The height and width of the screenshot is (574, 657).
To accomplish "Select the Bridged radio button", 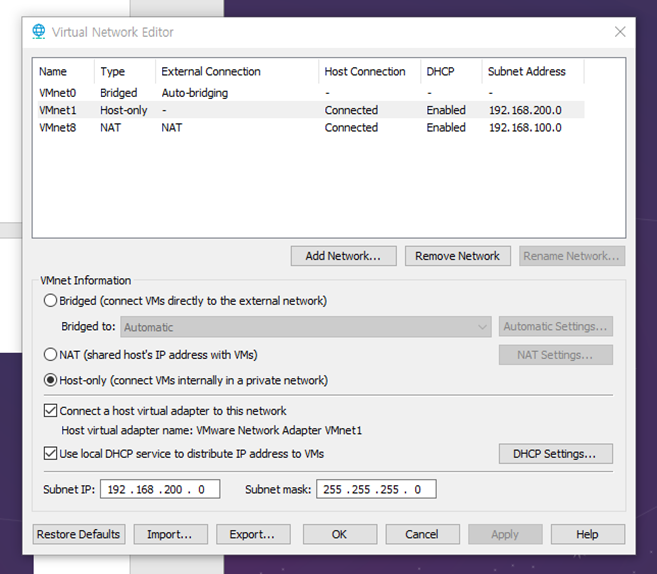I will pyautogui.click(x=50, y=301).
